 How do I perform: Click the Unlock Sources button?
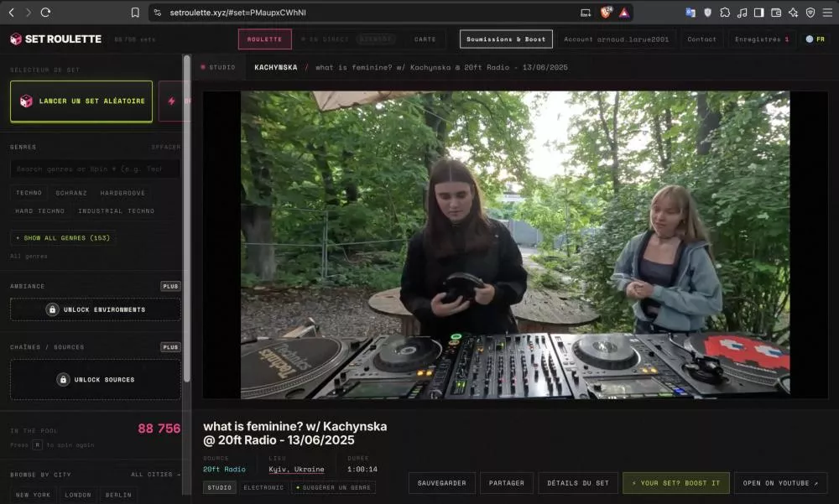click(96, 379)
